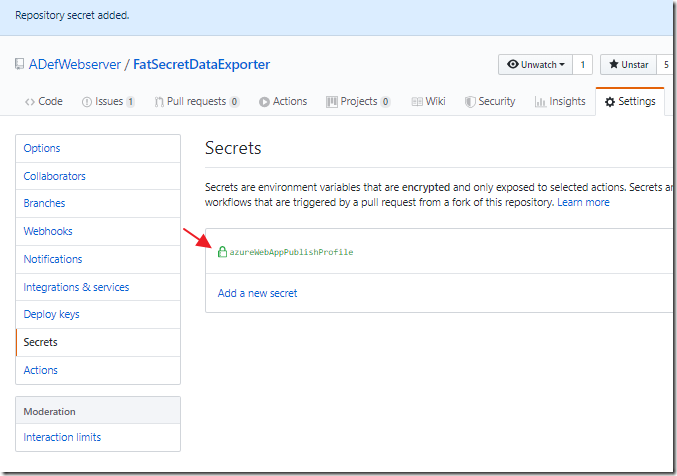The height and width of the screenshot is (476, 677).
Task: Click the Learn more link
Action: [583, 202]
